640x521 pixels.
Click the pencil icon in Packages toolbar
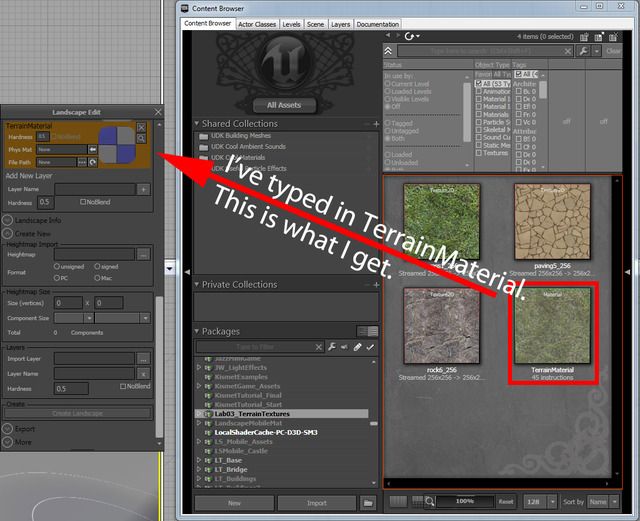[x=357, y=347]
